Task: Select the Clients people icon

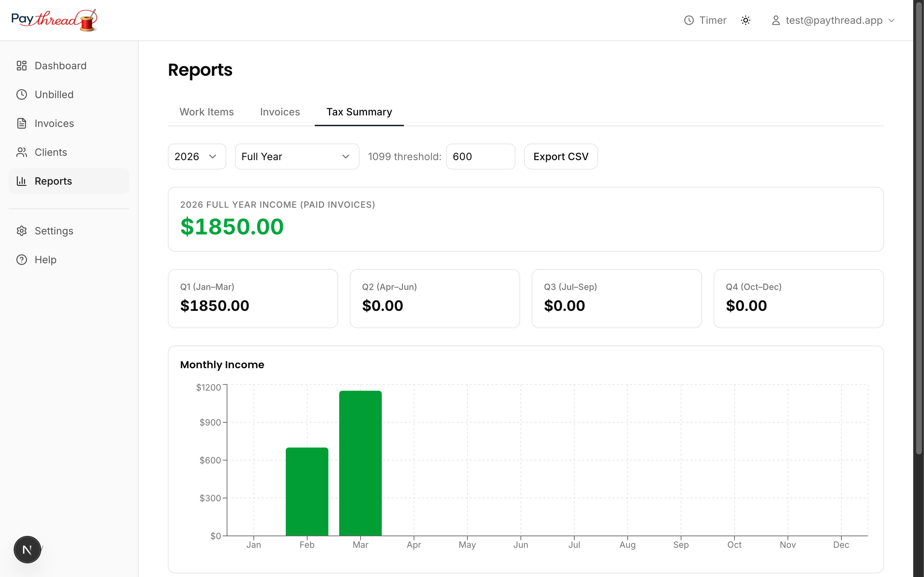Action: 22,152
